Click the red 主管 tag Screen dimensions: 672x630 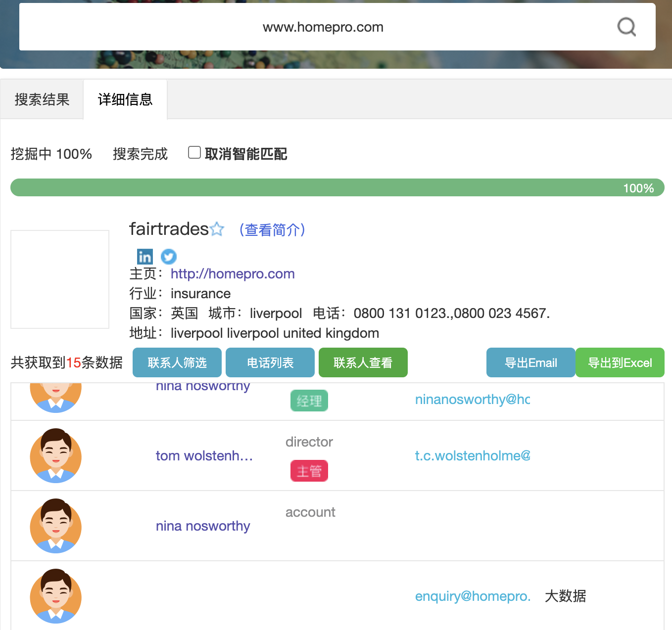point(309,471)
